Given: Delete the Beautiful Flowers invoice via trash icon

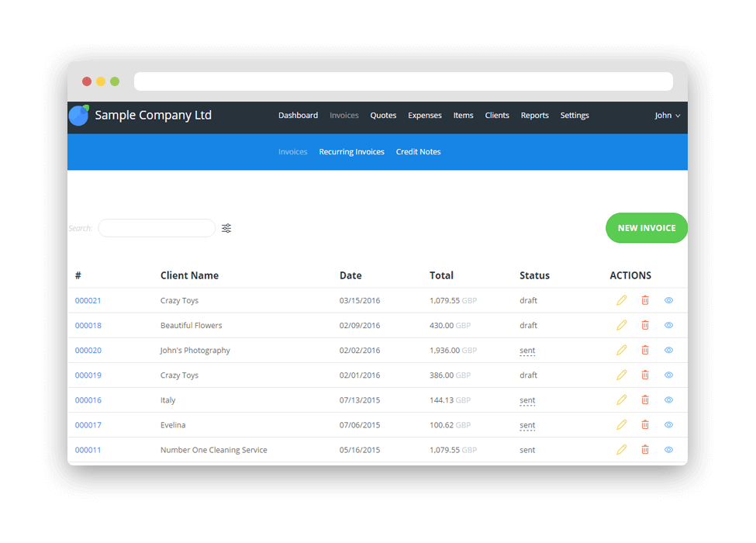Looking at the screenshot, I should [x=645, y=325].
